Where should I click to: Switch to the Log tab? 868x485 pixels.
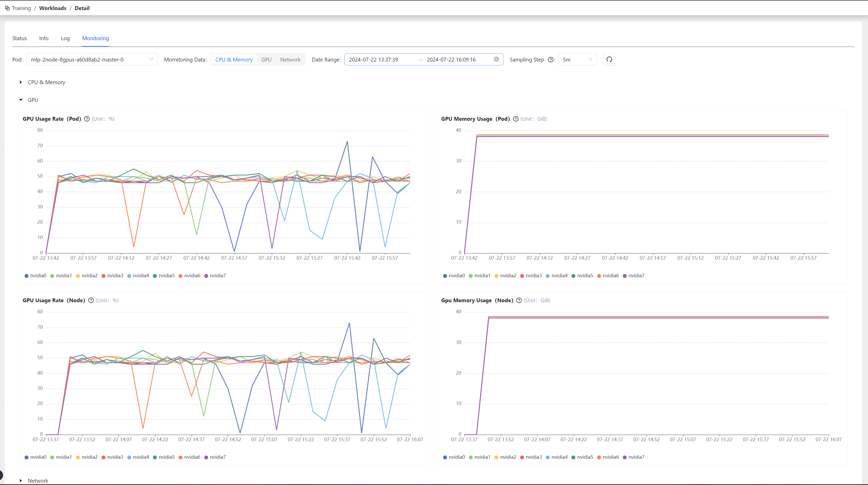[x=65, y=38]
